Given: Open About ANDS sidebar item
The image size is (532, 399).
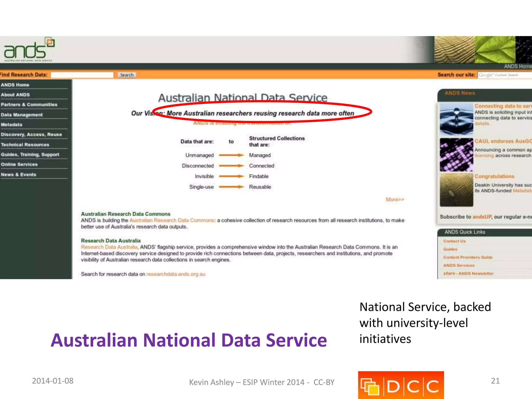Looking at the screenshot, I should (15, 95).
